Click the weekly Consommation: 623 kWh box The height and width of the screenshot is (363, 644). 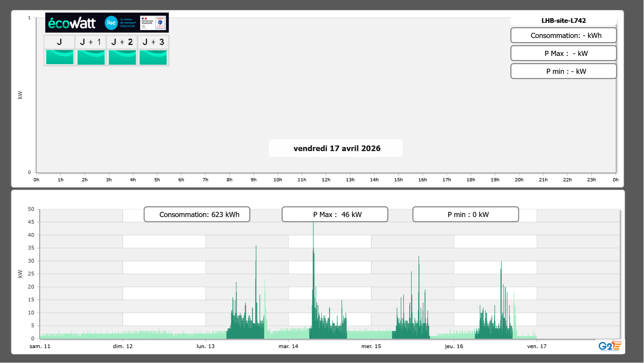coord(197,214)
